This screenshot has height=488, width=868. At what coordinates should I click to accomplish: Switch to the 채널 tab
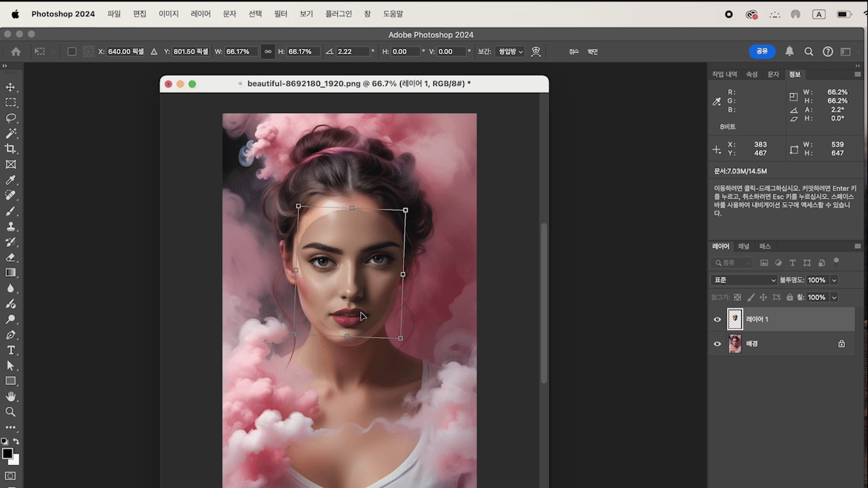click(x=744, y=246)
